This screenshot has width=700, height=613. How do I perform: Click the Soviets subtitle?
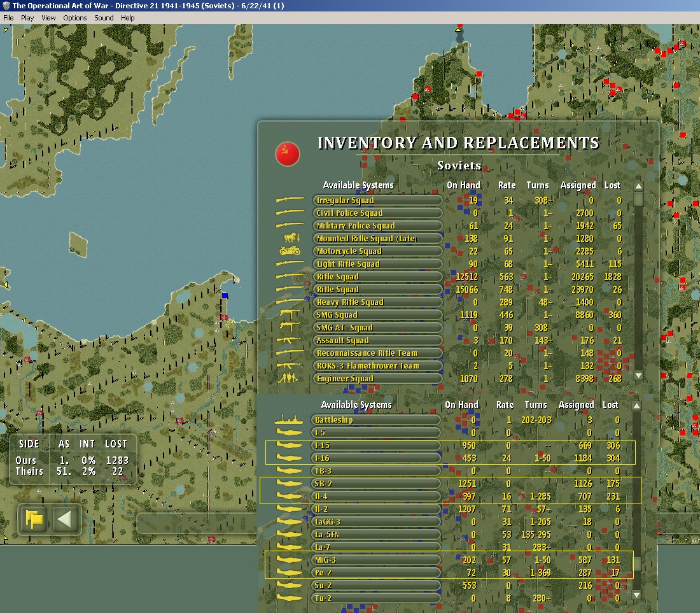pos(459,166)
